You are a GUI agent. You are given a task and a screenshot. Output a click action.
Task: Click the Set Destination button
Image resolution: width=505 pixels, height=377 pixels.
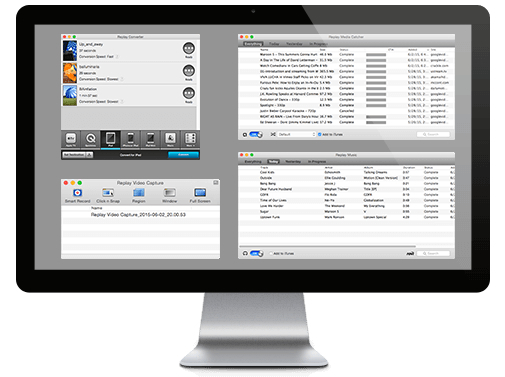(74, 155)
